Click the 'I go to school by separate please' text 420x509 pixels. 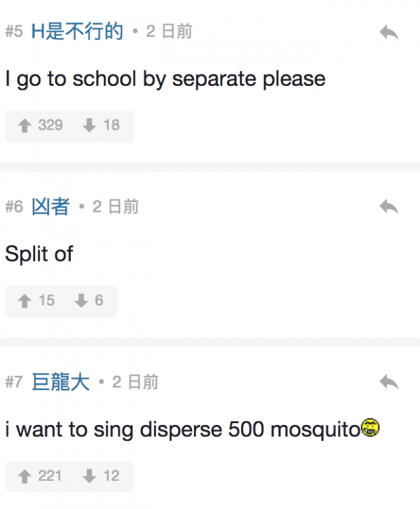[165, 79]
